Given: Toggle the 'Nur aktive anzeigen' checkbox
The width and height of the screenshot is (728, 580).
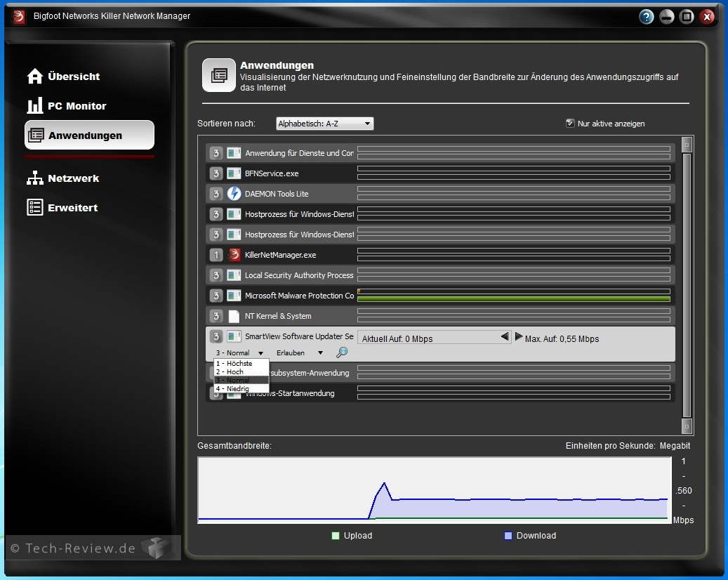Looking at the screenshot, I should (570, 124).
